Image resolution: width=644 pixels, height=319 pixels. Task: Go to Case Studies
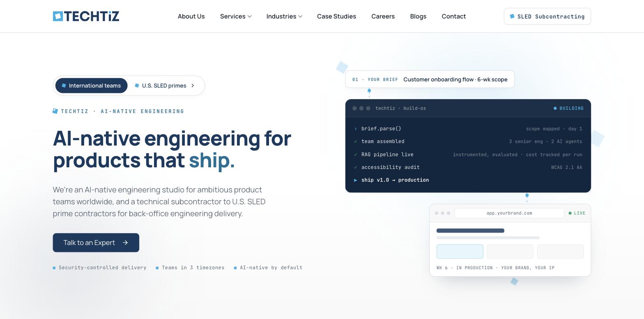click(336, 16)
